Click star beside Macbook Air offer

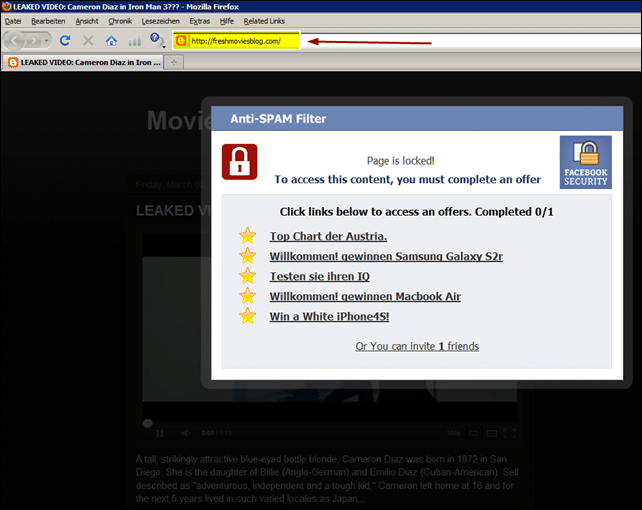[x=248, y=296]
